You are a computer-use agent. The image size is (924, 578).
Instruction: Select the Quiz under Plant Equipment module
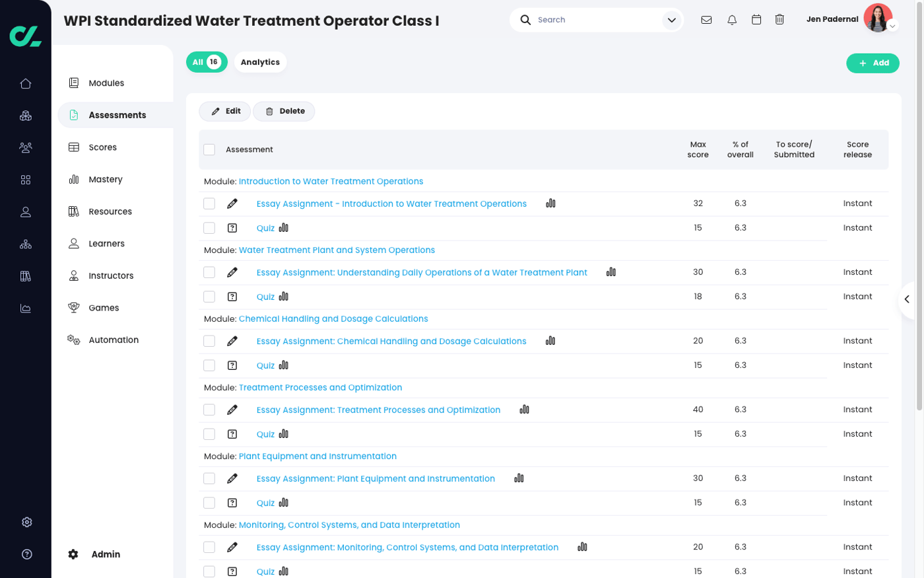tap(209, 502)
